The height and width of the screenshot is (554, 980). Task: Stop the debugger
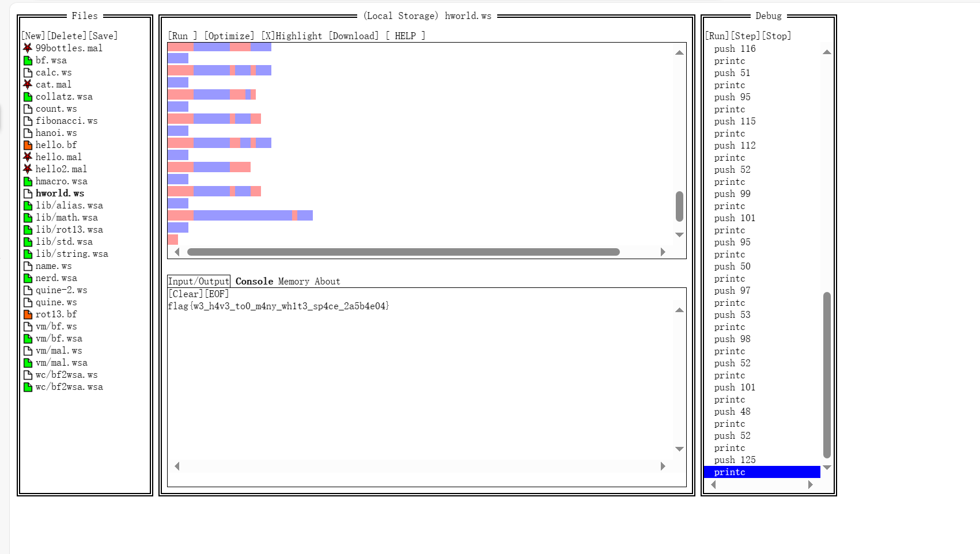(777, 36)
